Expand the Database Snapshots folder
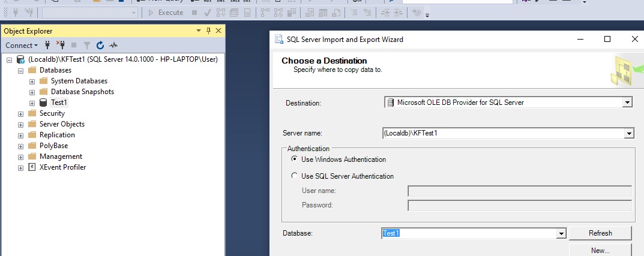The height and width of the screenshot is (256, 644). (32, 92)
